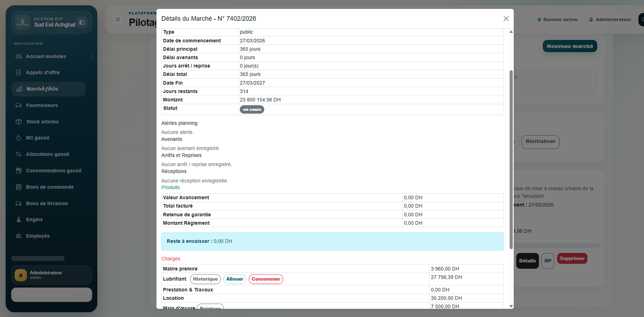This screenshot has width=644, height=317.
Task: Click the "Arrêts et Reprises" heading
Action: pos(182,155)
